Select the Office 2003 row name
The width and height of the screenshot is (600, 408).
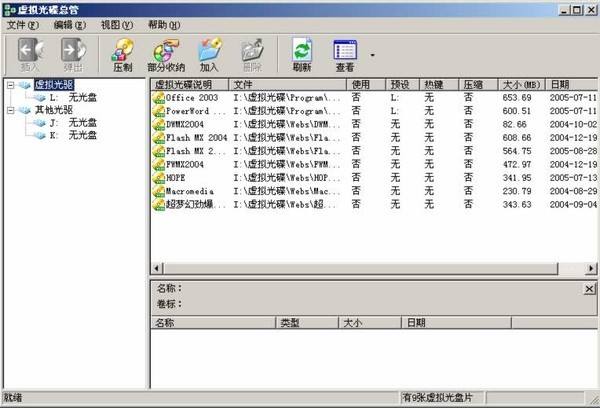click(x=192, y=98)
